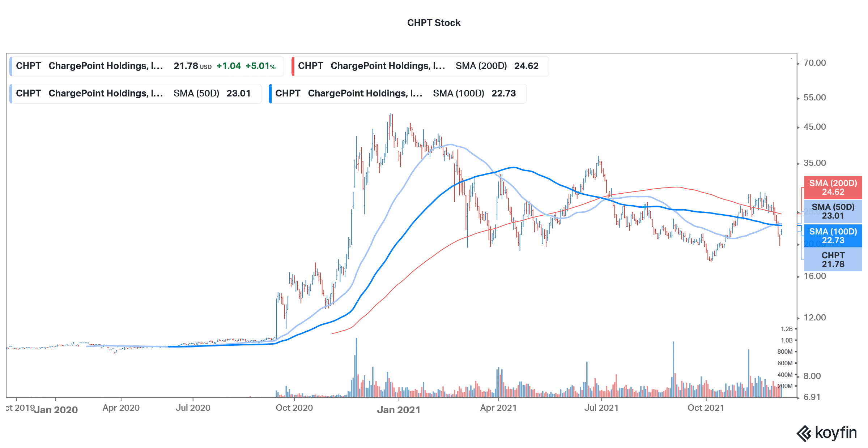Select the SMA (100D) 22.73 legend box
This screenshot has height=448, width=868.
(397, 94)
